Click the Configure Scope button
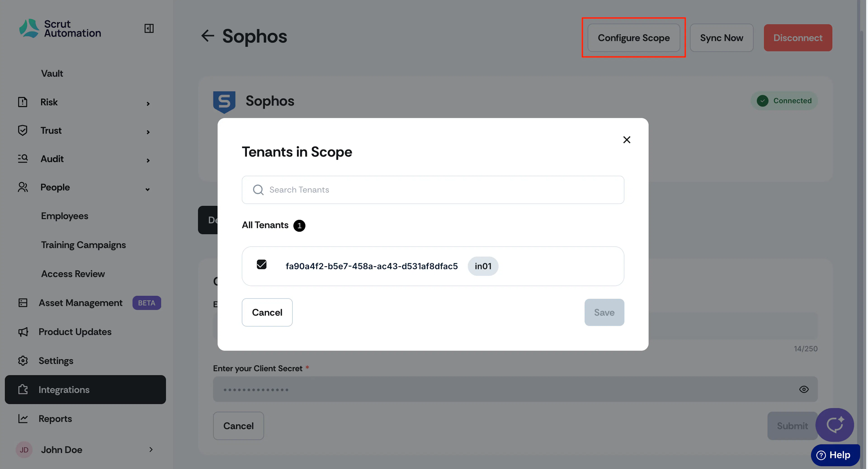The image size is (868, 469). pos(633,38)
